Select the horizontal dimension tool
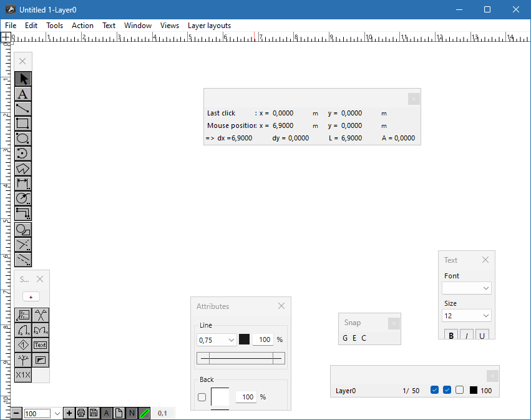Screen dimensions: 531x420 pos(22,183)
